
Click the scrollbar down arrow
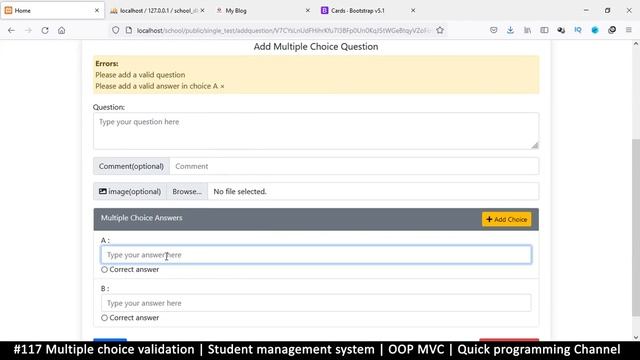(x=636, y=338)
